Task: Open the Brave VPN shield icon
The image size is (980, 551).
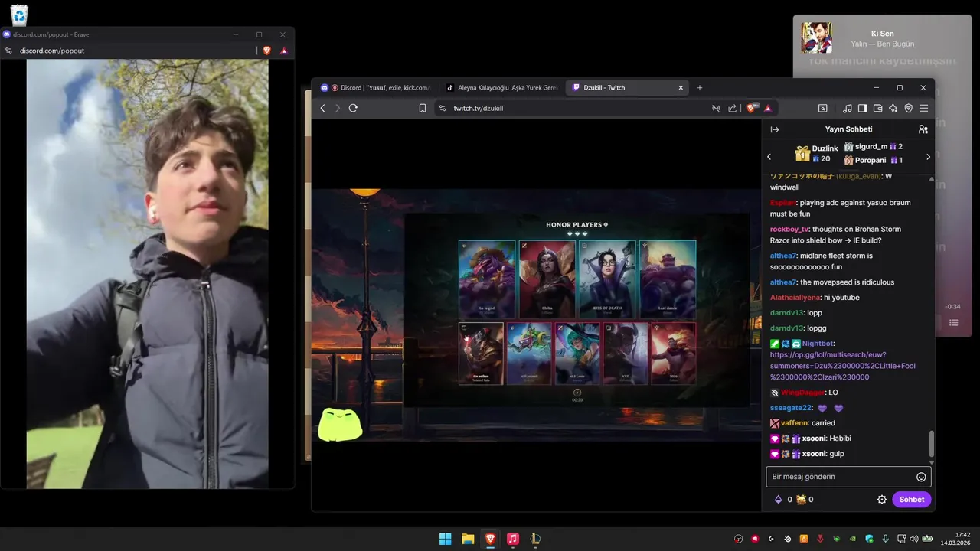Action: point(908,108)
